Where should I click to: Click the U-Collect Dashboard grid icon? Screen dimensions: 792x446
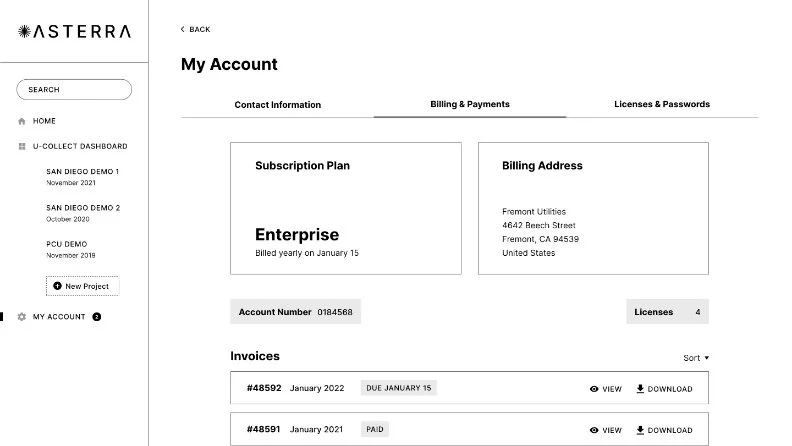coord(22,146)
